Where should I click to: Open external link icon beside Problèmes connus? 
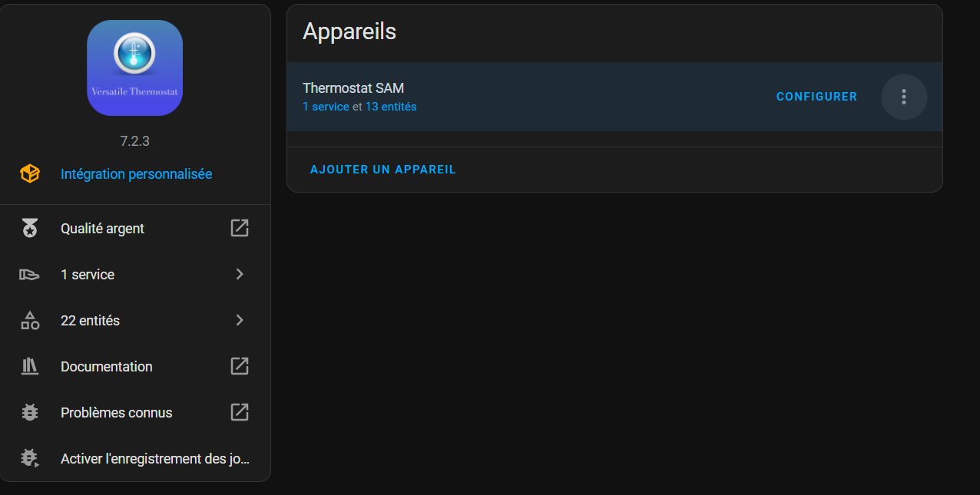click(x=240, y=412)
